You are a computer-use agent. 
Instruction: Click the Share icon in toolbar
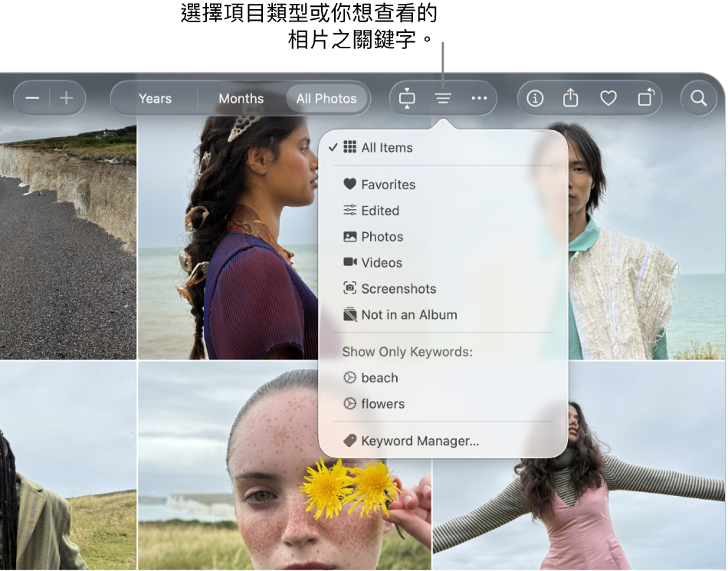[x=571, y=98]
